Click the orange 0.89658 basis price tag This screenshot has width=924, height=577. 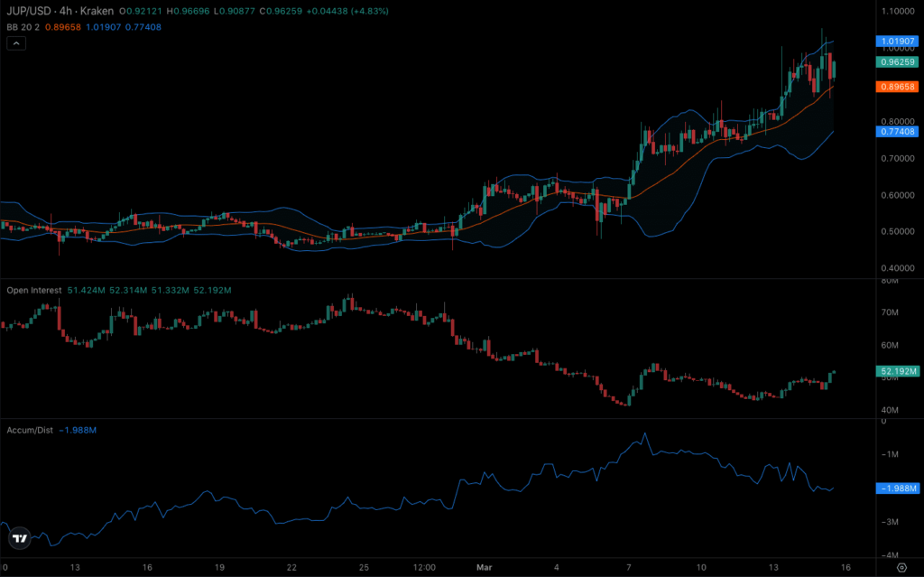point(897,86)
